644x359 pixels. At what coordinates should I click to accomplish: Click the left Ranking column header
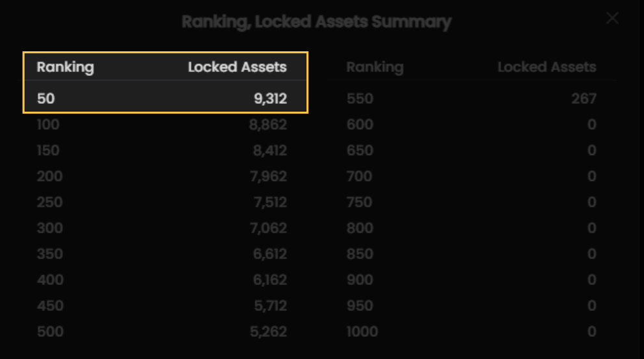[x=66, y=67]
